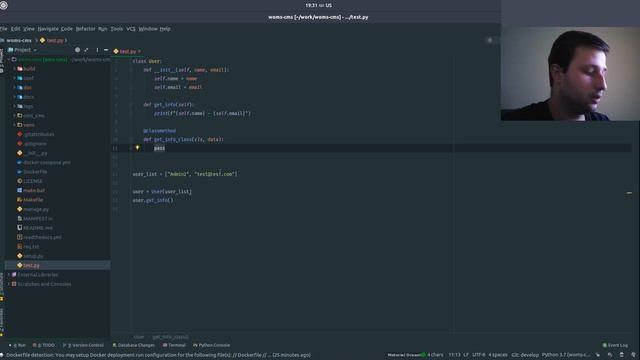Image resolution: width=640 pixels, height=360 pixels.
Task: Open the Code menu
Action: coord(67,29)
